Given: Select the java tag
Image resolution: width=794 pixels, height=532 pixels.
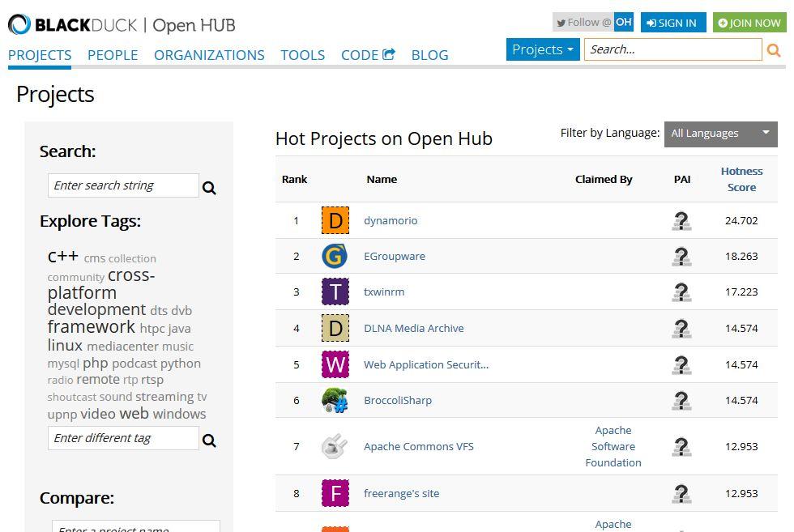Looking at the screenshot, I should (x=179, y=329).
